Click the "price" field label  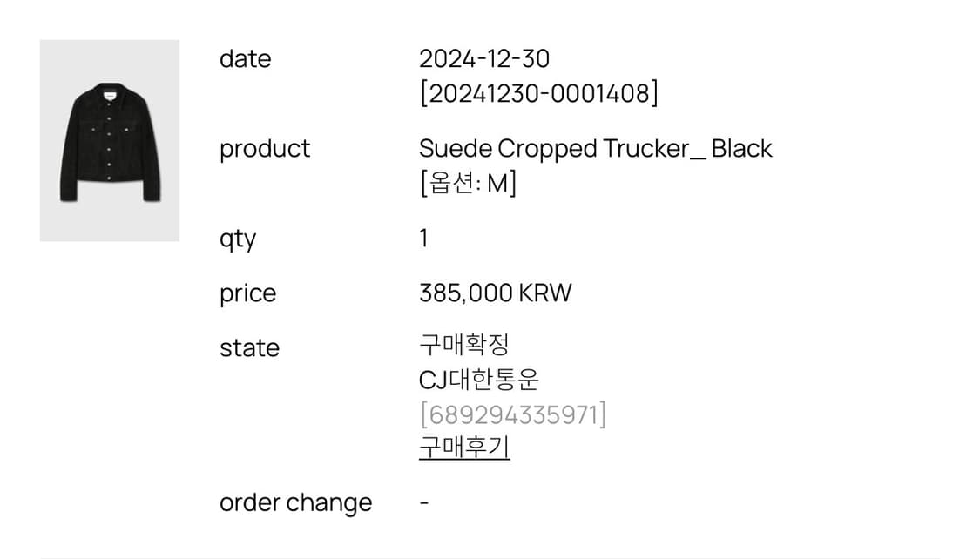tap(247, 293)
